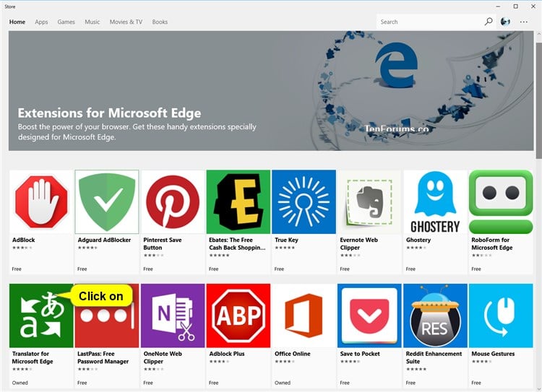Image resolution: width=542 pixels, height=392 pixels.
Task: Click the star rating under Adblock Plus
Action: 219,361
